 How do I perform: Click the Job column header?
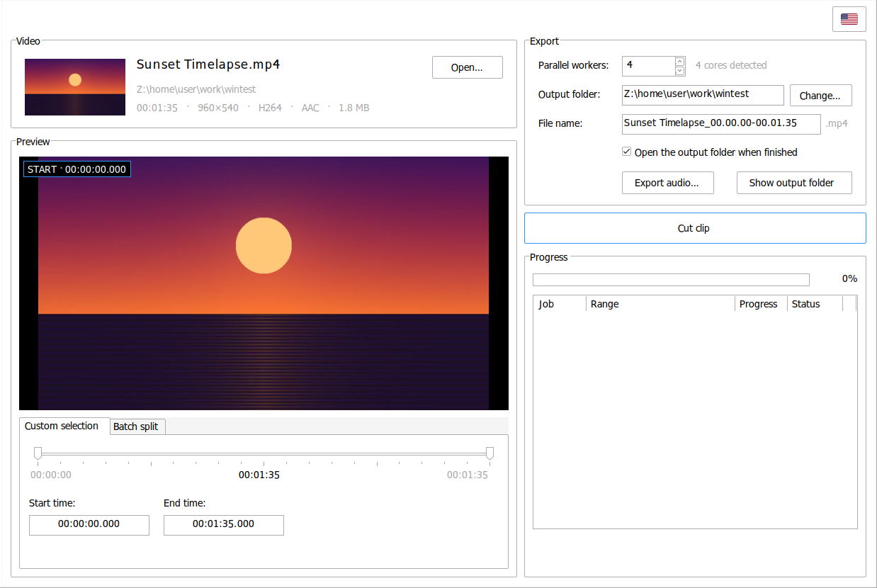tap(560, 304)
